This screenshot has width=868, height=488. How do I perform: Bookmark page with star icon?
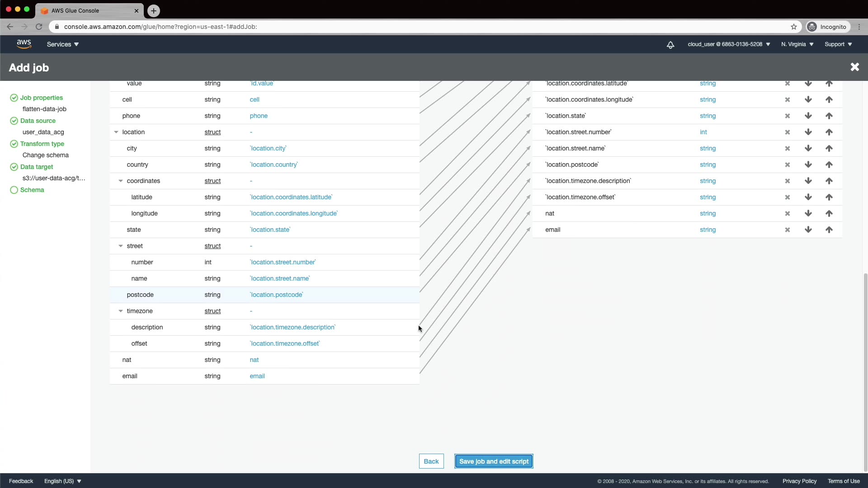(793, 27)
